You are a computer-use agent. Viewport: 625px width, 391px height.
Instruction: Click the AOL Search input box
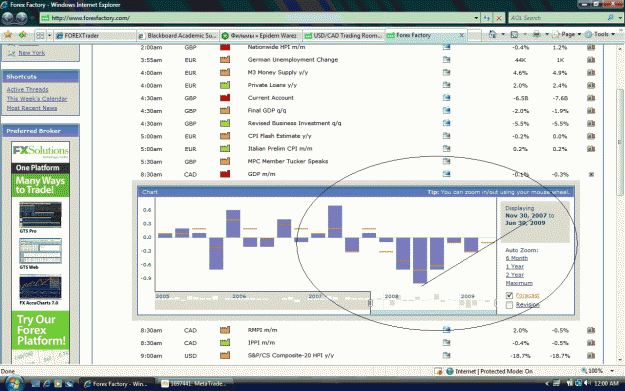click(557, 18)
